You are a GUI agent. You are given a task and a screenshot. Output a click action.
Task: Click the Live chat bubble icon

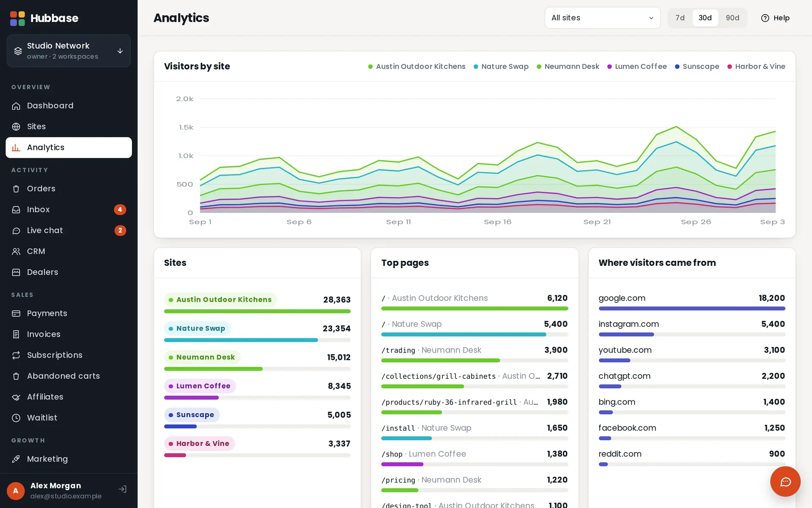coord(16,230)
